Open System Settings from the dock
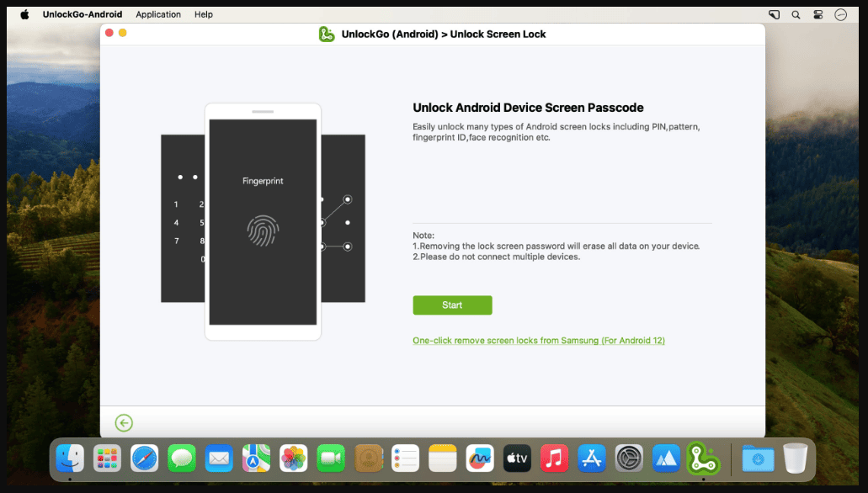 point(629,459)
